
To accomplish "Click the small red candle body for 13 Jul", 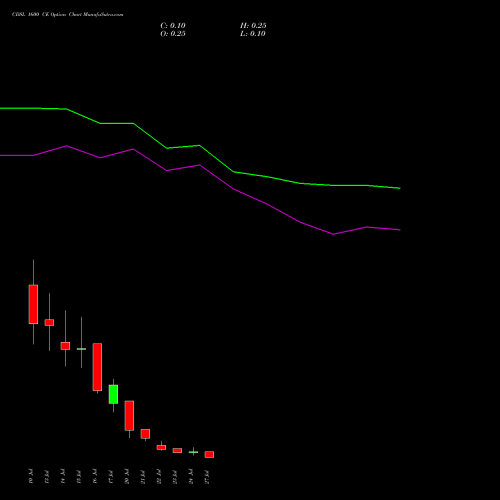I will [x=49, y=322].
